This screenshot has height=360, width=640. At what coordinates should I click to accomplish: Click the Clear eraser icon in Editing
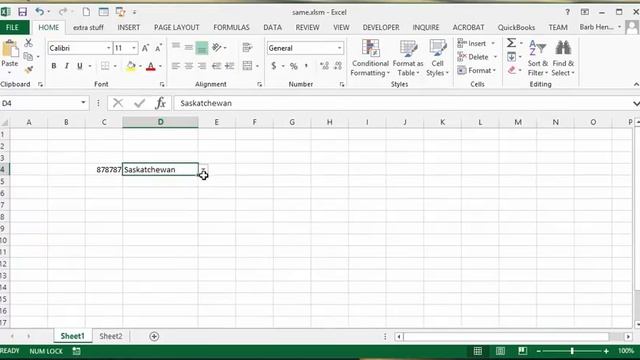click(x=512, y=70)
